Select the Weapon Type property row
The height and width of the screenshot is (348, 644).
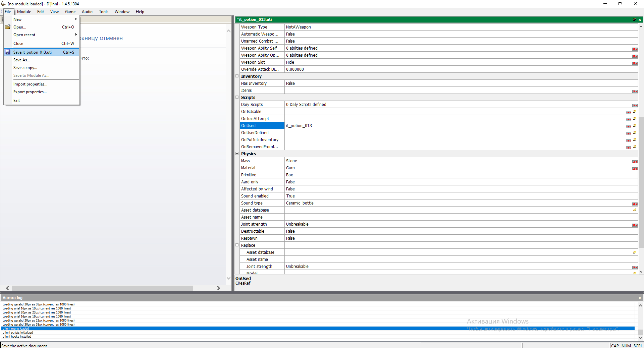pos(439,27)
